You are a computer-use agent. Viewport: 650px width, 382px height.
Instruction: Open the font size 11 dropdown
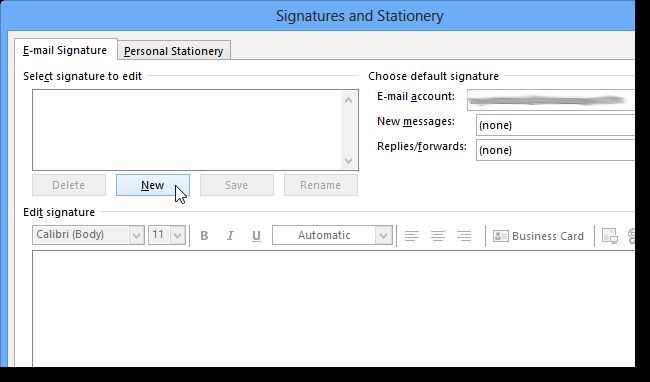pyautogui.click(x=167, y=235)
